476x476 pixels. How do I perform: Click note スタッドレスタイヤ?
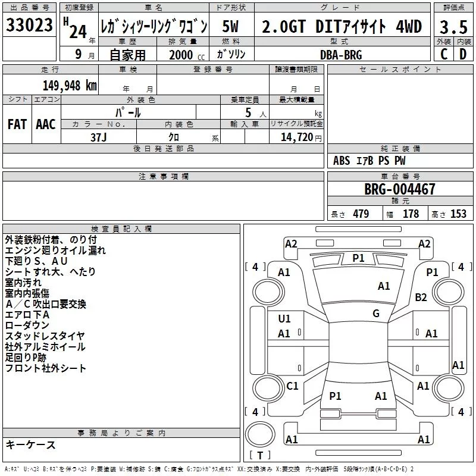[x=45, y=336]
